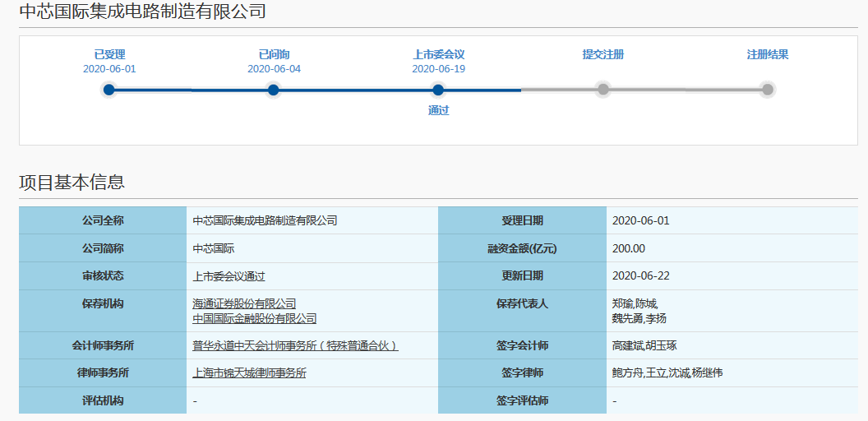The width and height of the screenshot is (868, 421).
Task: Open 普华永道中天会计师事务所 accounting firm link
Action: coord(295,346)
